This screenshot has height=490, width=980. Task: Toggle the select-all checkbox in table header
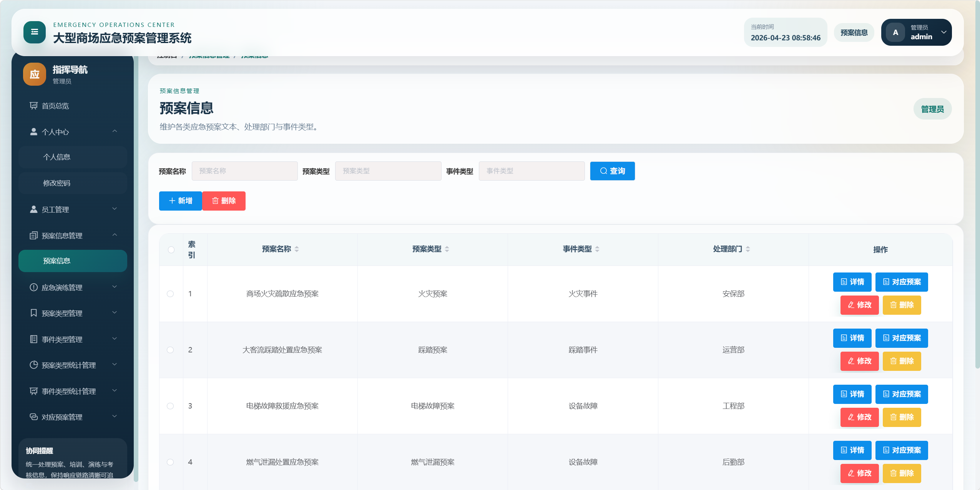171,250
